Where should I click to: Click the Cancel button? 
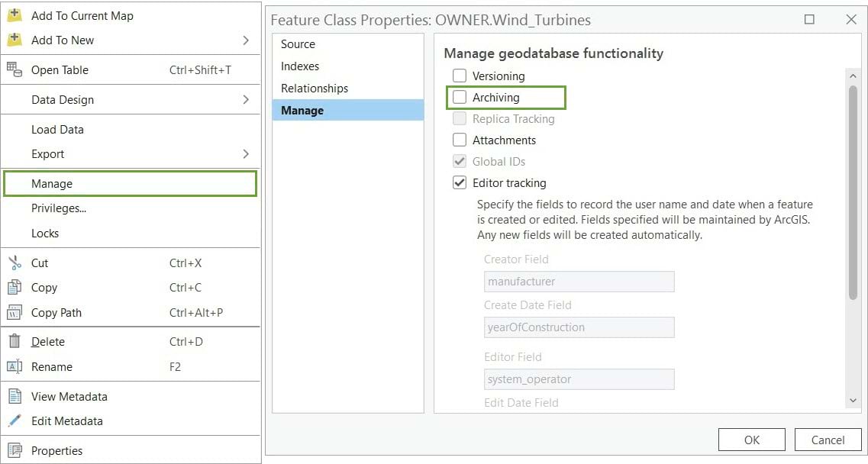point(828,440)
